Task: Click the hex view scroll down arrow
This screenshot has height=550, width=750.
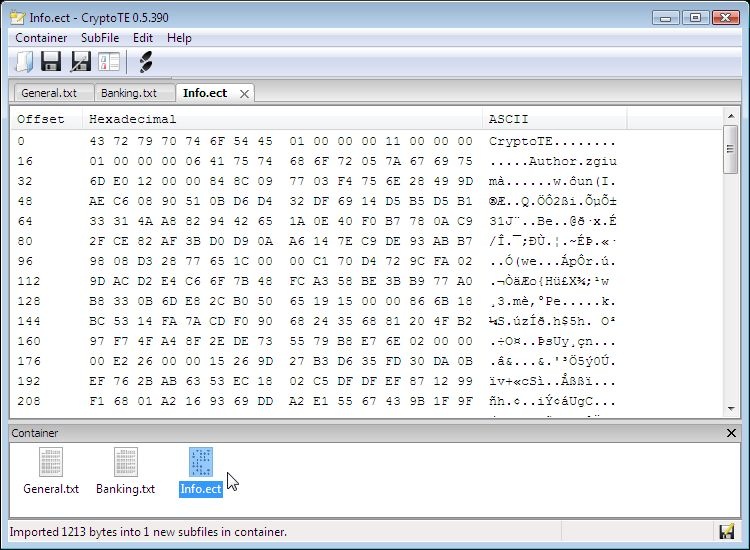Action: click(731, 408)
